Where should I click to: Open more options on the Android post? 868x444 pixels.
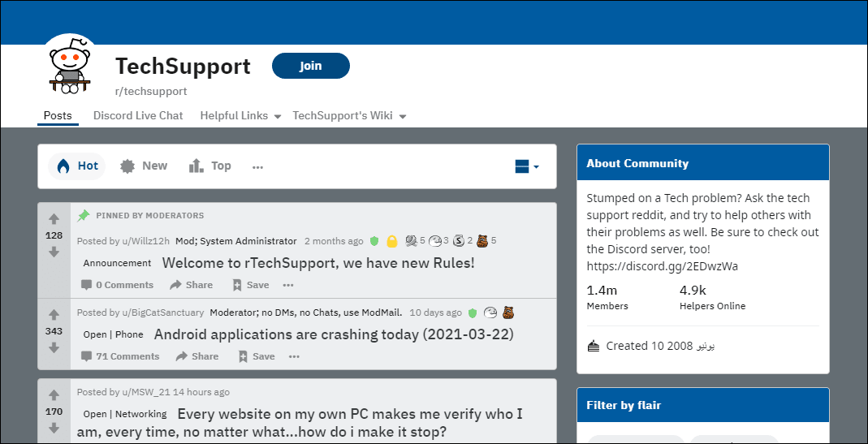(x=294, y=356)
